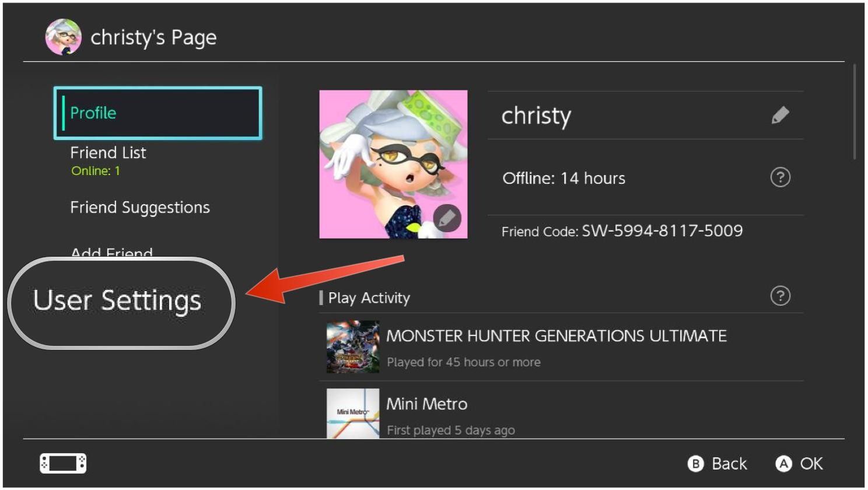Click the handheld console controller icon
The image size is (868, 490).
[63, 464]
